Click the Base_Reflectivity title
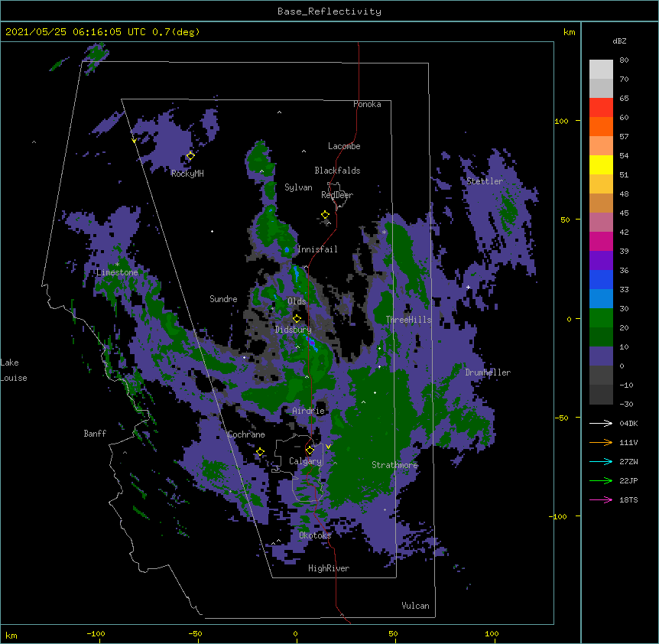 (329, 11)
